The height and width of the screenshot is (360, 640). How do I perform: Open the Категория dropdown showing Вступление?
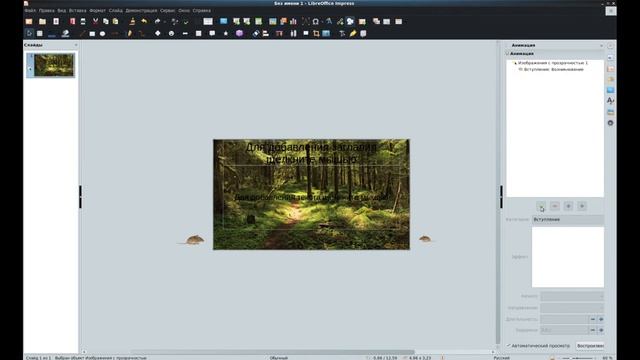(x=568, y=220)
